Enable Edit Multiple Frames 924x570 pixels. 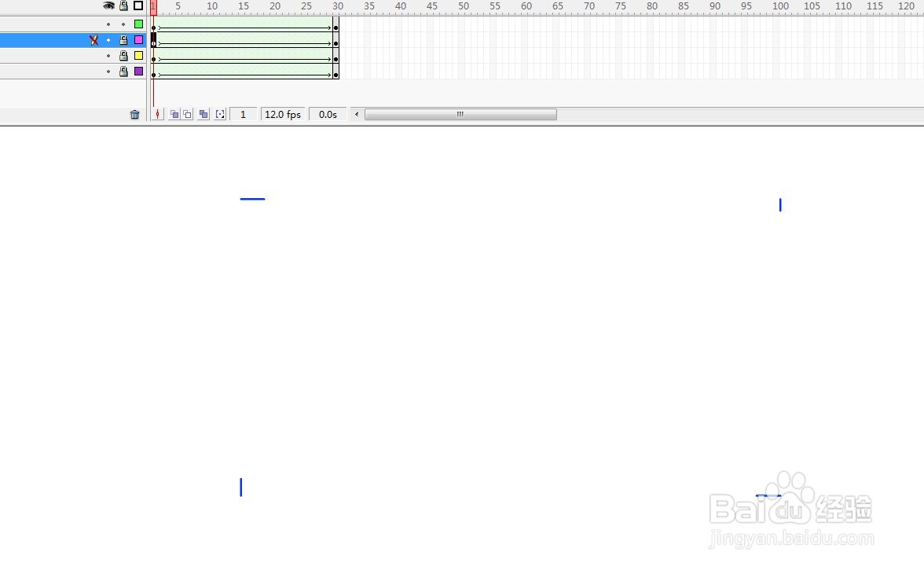[203, 114]
